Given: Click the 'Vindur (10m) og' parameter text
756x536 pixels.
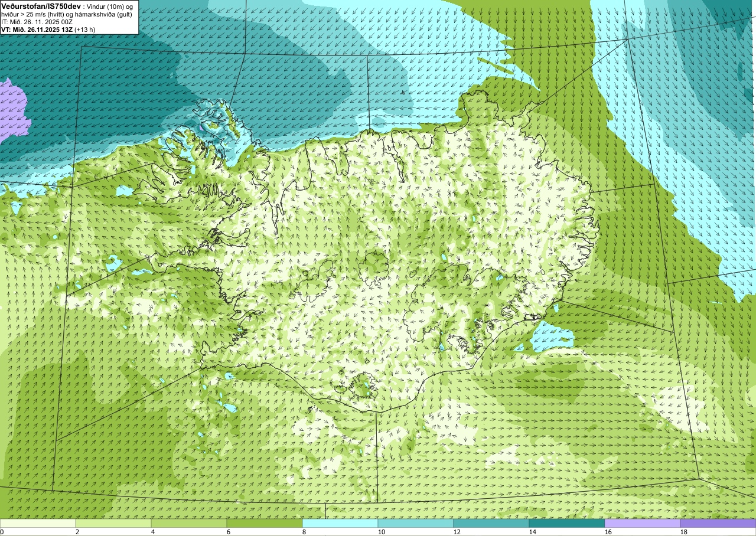Looking at the screenshot, I should pos(110,6).
